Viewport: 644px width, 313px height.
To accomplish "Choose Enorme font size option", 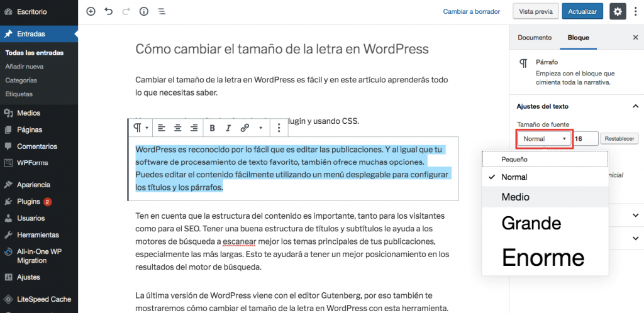I will click(543, 256).
